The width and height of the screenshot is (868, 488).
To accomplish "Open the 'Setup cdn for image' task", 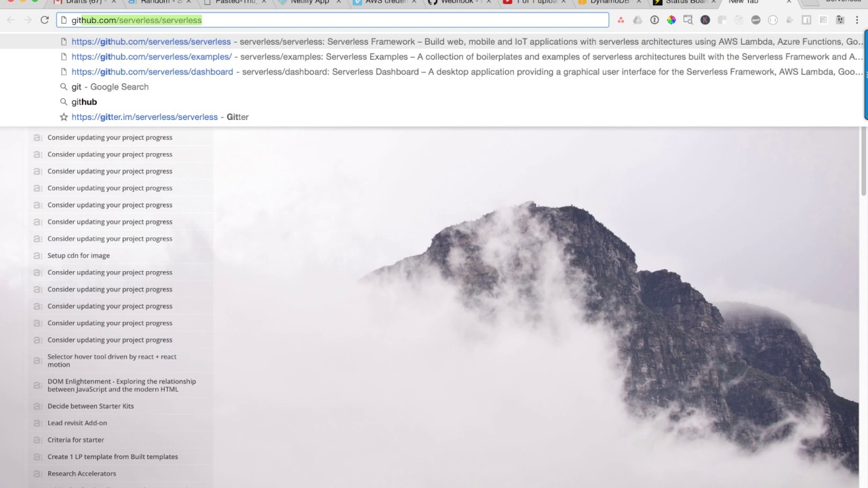I will [79, 256].
